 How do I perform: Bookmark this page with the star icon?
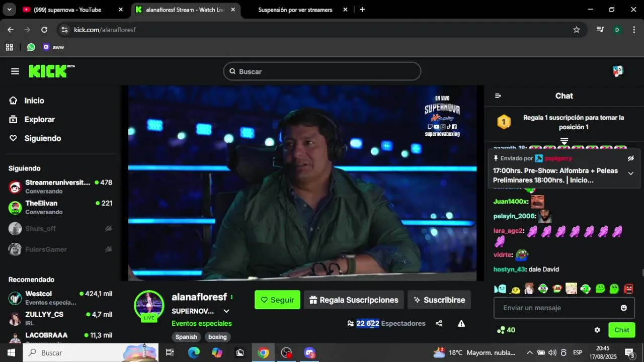(x=577, y=30)
